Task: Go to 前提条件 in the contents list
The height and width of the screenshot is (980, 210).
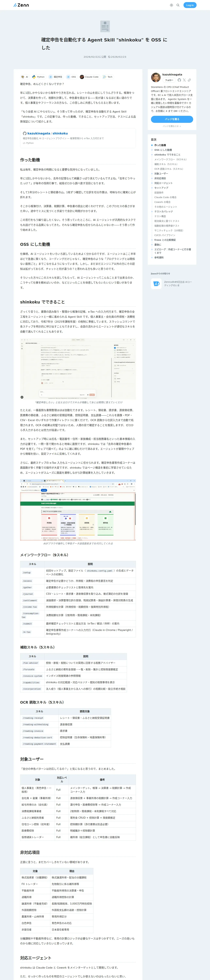Action: pyautogui.click(x=159, y=193)
